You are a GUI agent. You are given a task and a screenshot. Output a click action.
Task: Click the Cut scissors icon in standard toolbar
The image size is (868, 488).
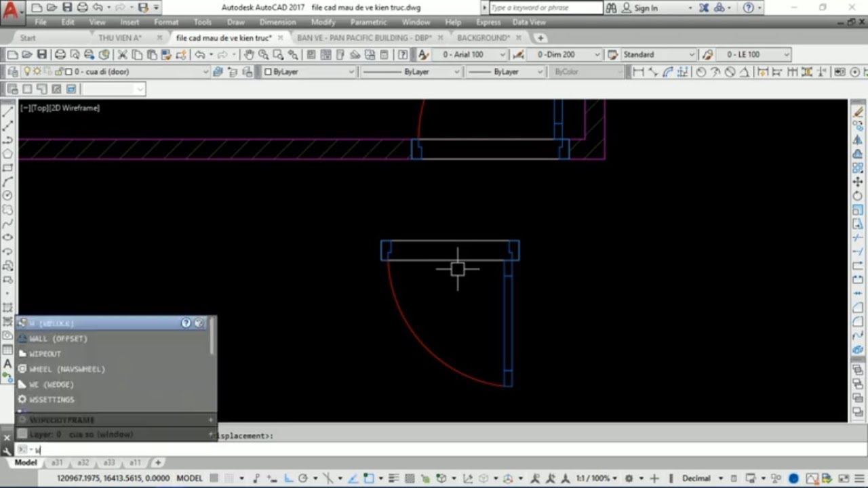tap(123, 55)
